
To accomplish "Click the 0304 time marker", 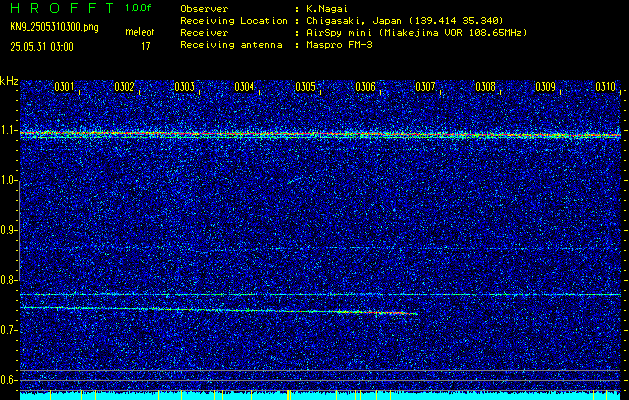I will tap(244, 87).
